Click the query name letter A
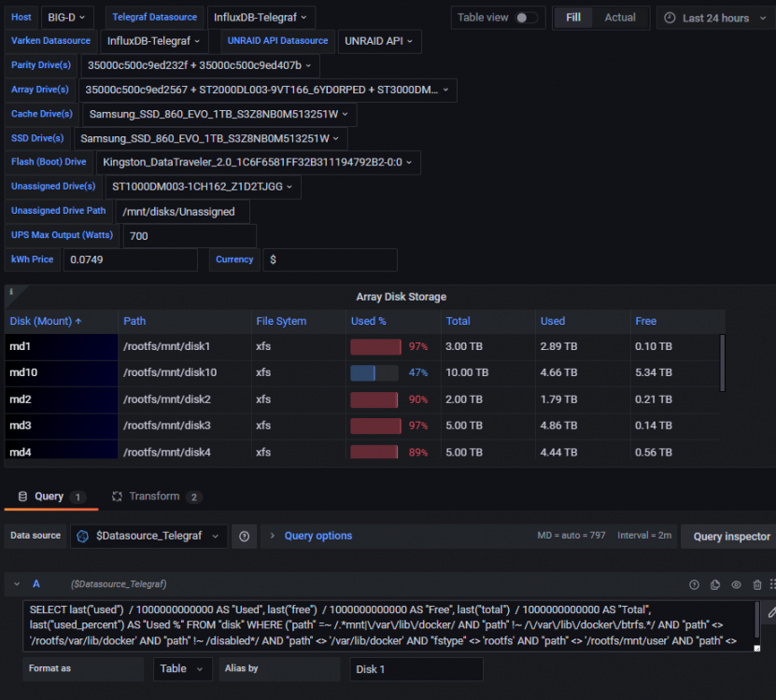This screenshot has height=700, width=776. point(36,584)
